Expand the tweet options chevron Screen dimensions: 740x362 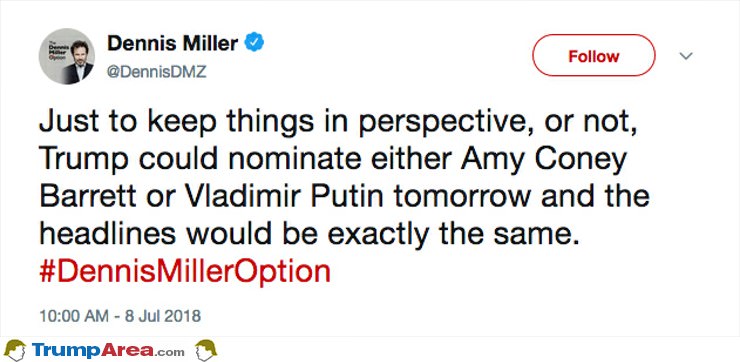pos(686,56)
